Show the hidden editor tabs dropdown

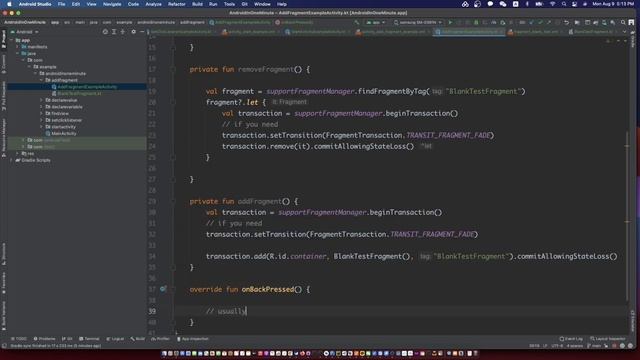click(x=624, y=31)
